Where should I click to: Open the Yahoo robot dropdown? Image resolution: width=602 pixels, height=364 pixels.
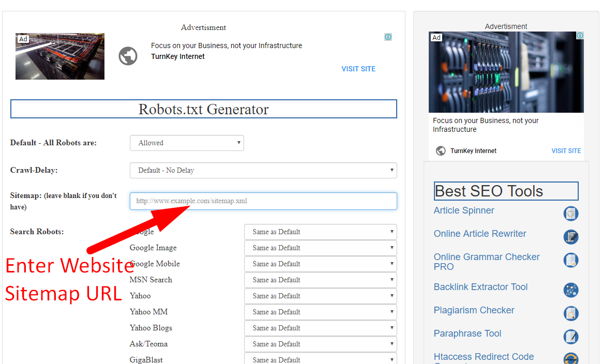(x=320, y=296)
